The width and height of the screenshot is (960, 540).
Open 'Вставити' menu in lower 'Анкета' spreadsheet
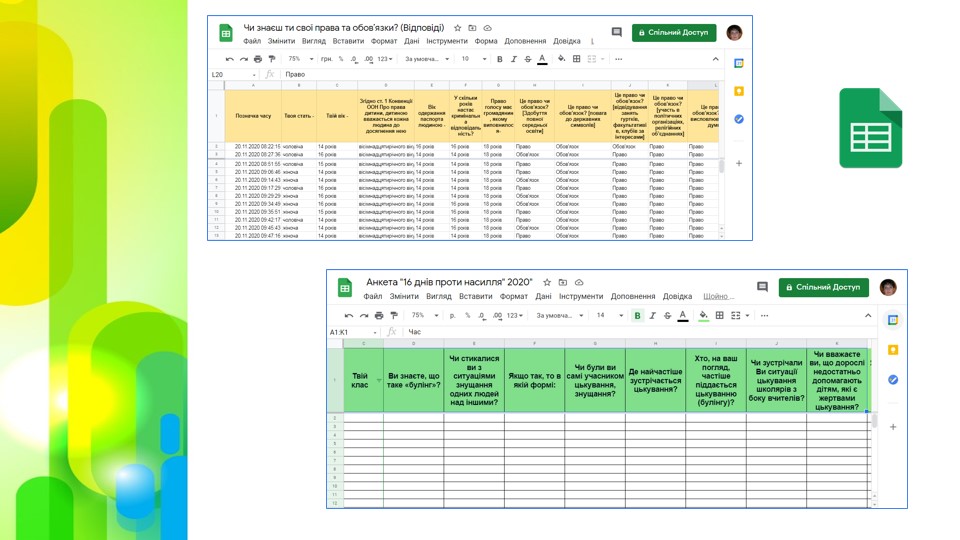(x=475, y=296)
